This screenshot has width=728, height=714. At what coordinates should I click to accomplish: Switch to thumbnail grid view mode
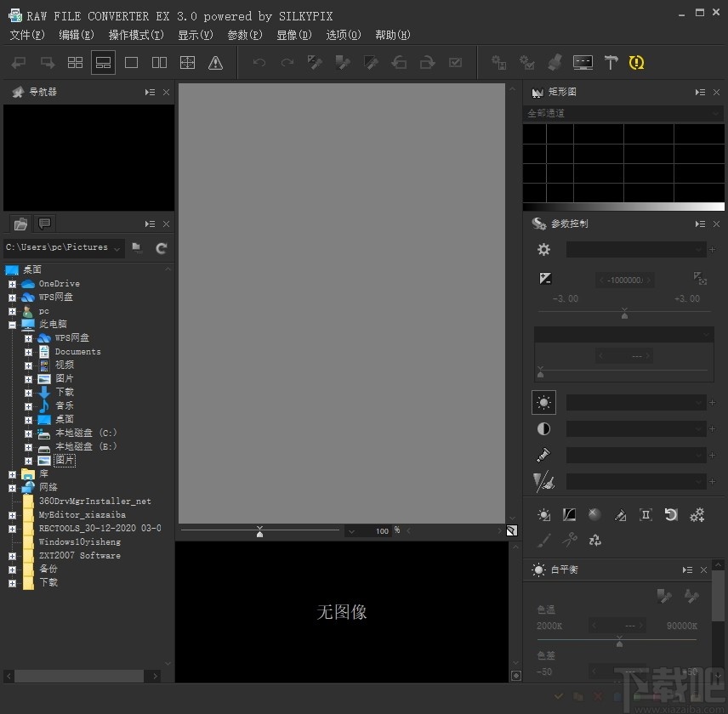tap(75, 63)
